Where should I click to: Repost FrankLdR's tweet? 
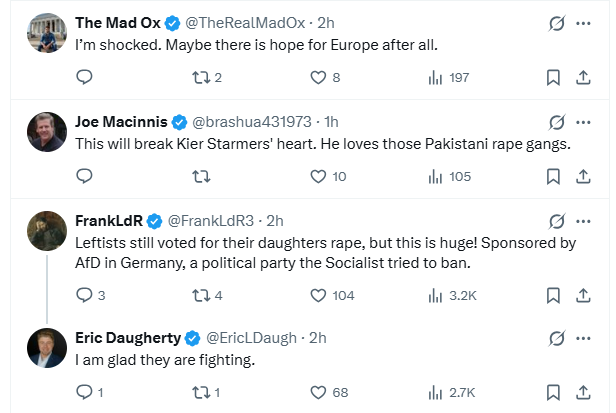[x=201, y=295]
